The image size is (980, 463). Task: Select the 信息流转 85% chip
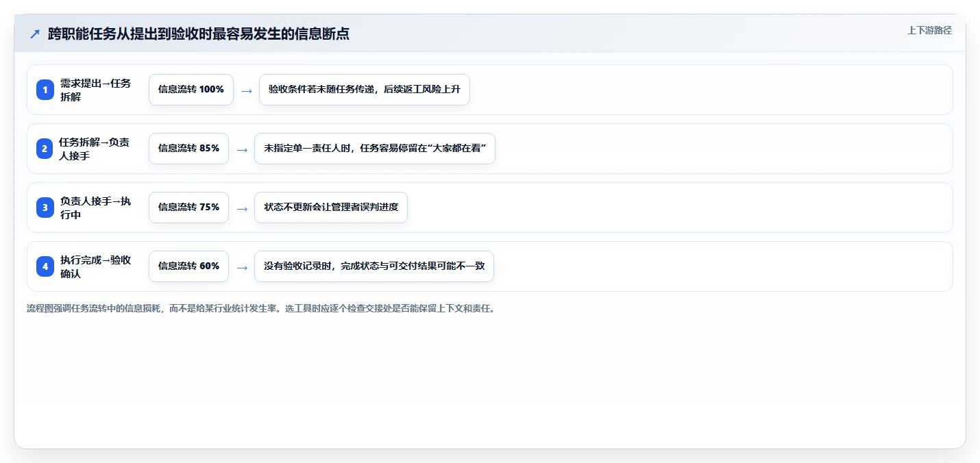(x=188, y=149)
